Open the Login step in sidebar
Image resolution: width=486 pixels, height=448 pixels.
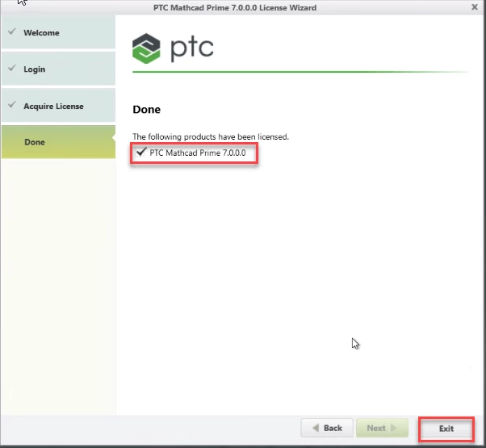58,69
